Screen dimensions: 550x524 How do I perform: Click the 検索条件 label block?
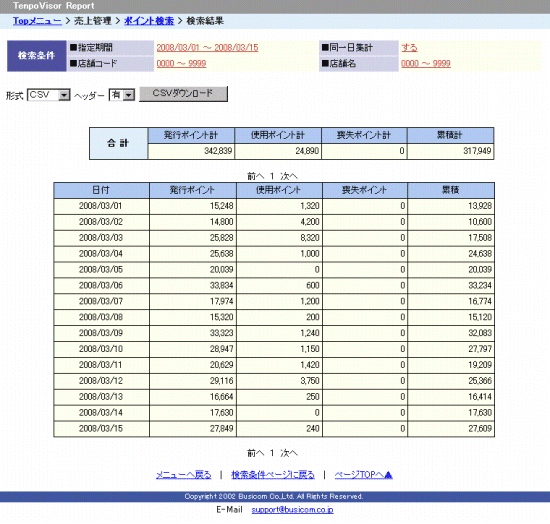(x=37, y=56)
